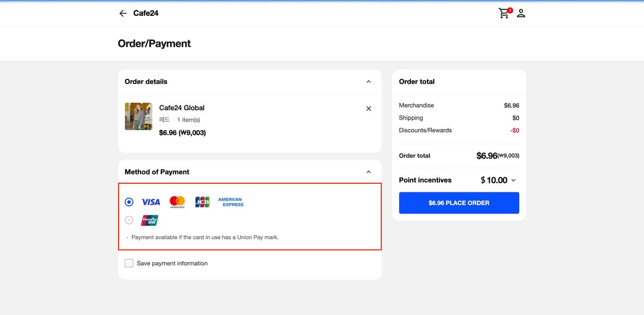
Task: Remove the Cafe24 Global item with X
Action: (x=369, y=108)
